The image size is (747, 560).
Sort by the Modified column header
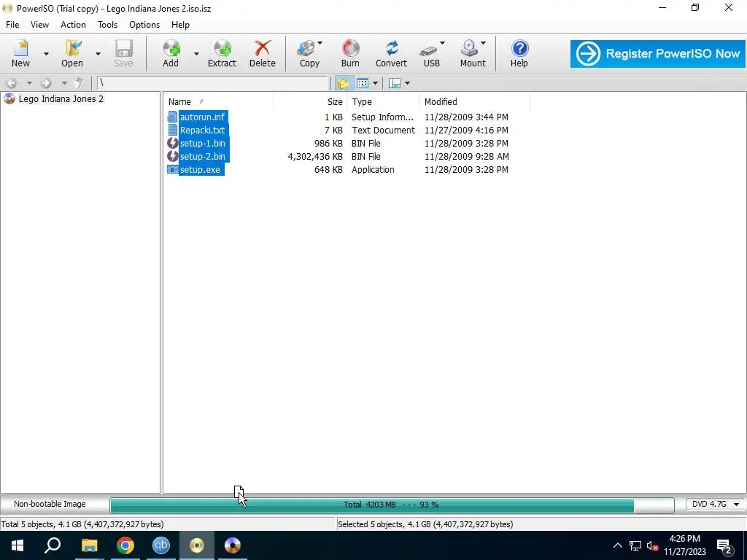441,102
